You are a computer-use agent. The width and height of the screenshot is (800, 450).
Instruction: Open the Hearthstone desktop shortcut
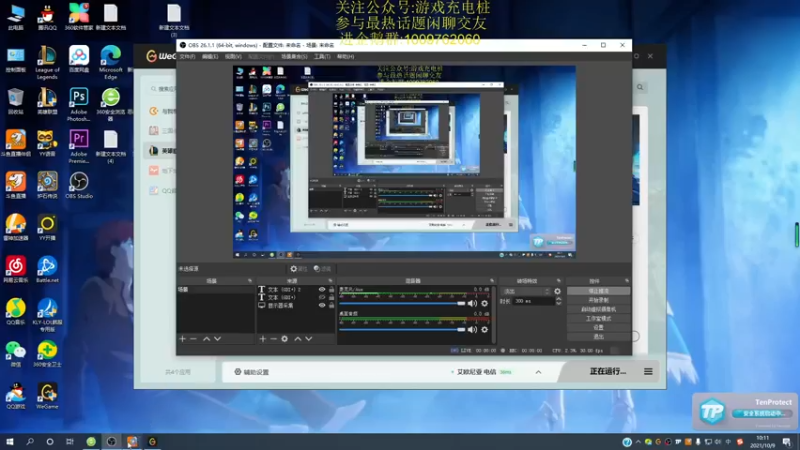coord(47,185)
